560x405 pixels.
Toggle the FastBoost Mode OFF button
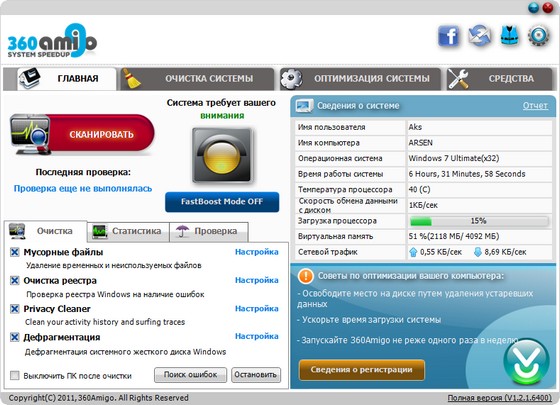click(222, 202)
